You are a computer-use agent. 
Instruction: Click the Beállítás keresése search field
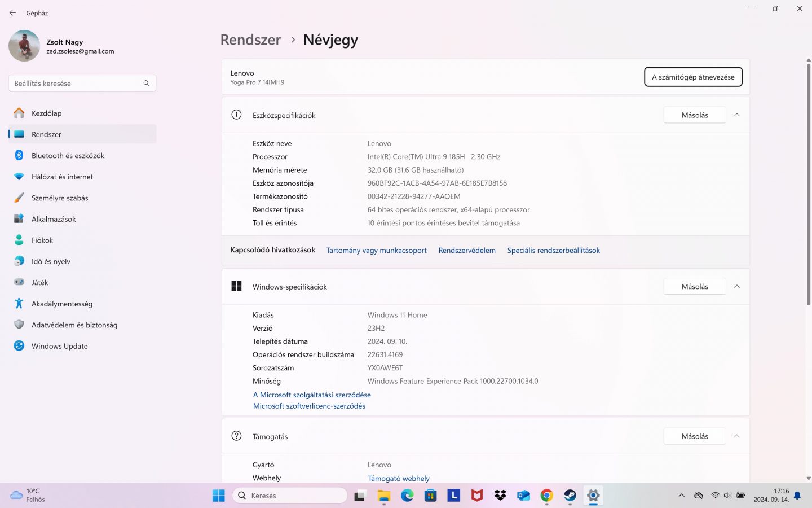(82, 83)
